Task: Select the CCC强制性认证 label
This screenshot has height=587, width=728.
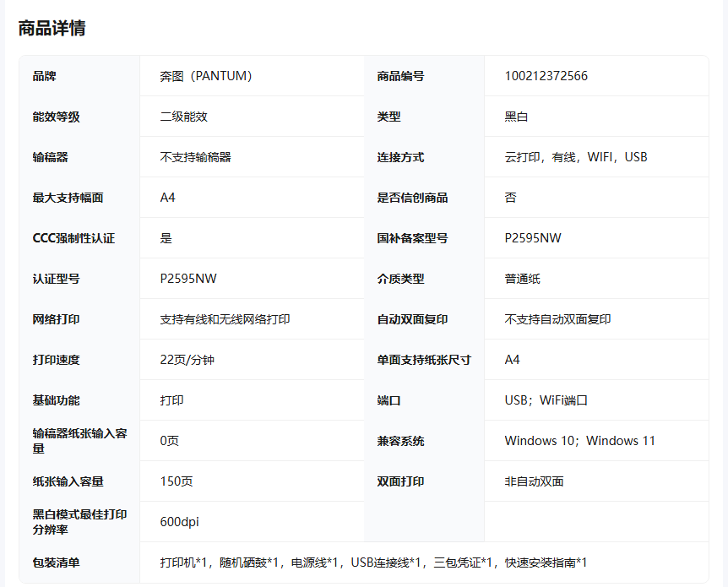Action: (x=73, y=238)
